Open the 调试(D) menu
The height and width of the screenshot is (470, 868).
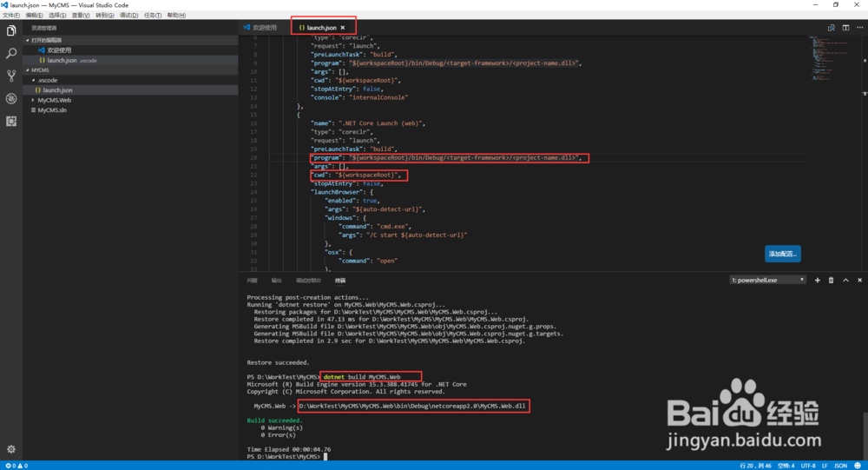(x=129, y=16)
